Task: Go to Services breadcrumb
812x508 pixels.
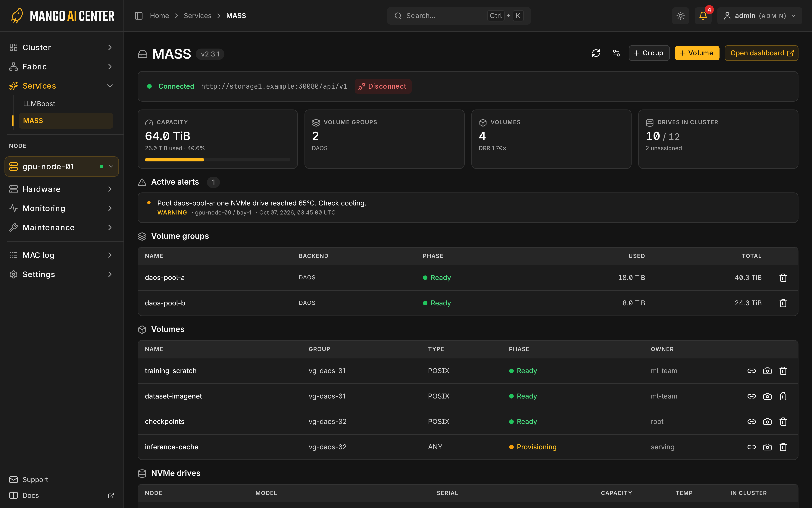Action: (198, 16)
